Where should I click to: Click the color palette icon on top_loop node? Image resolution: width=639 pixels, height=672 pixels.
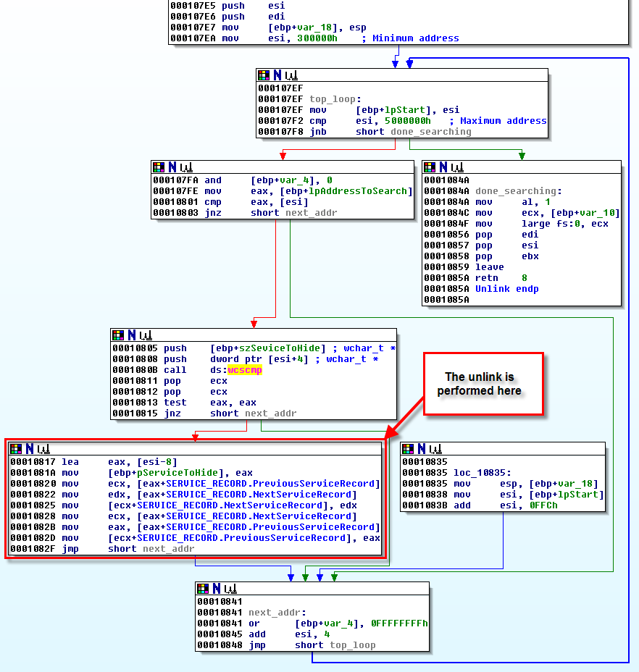(264, 75)
